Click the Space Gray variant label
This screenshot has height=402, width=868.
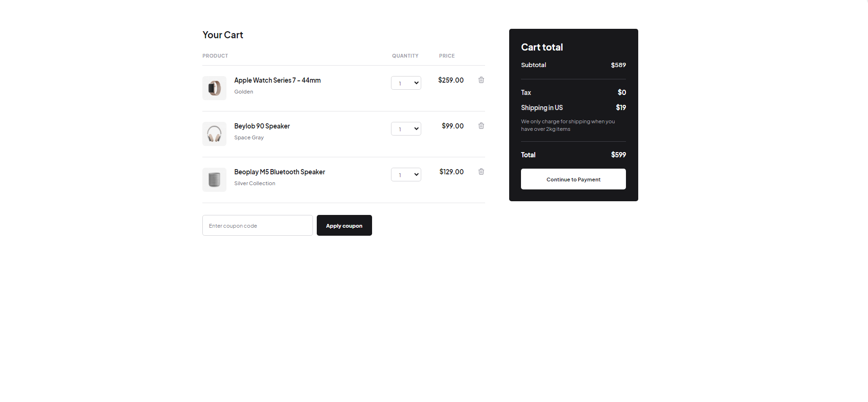tap(249, 137)
